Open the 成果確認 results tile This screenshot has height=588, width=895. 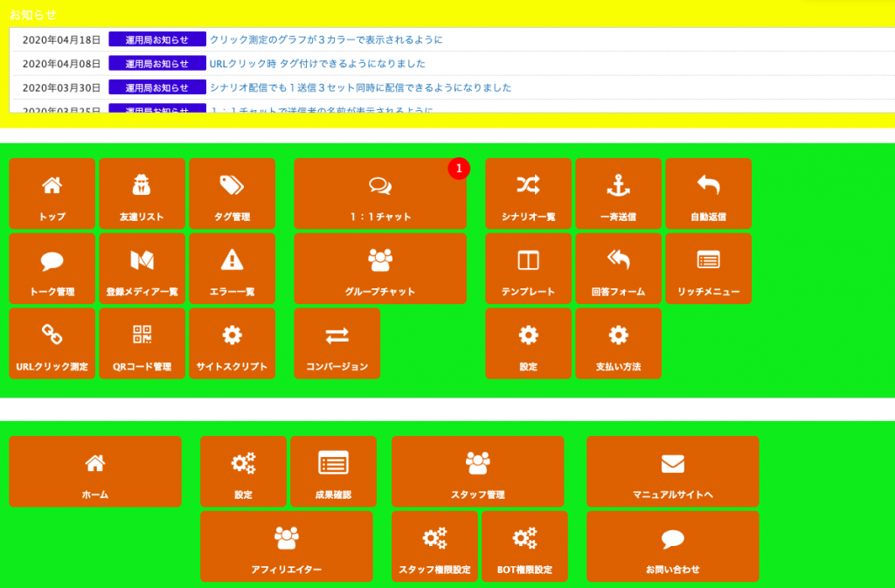point(333,472)
